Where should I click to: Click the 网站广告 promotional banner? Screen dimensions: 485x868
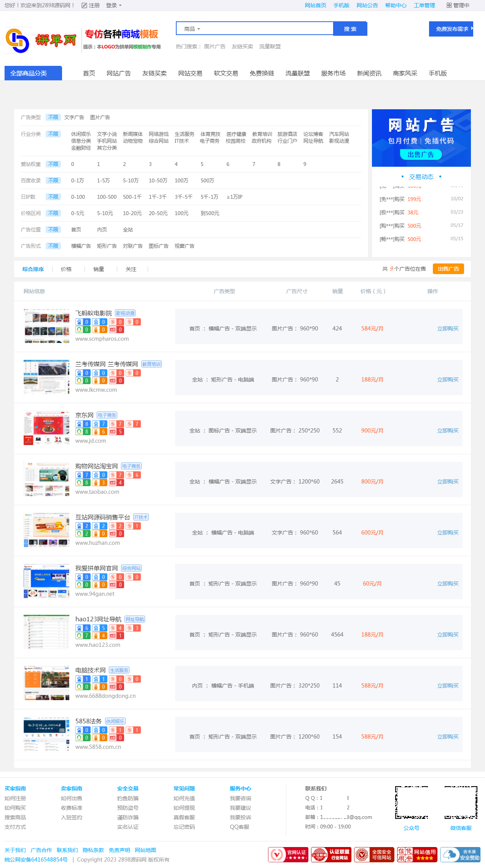click(x=421, y=138)
